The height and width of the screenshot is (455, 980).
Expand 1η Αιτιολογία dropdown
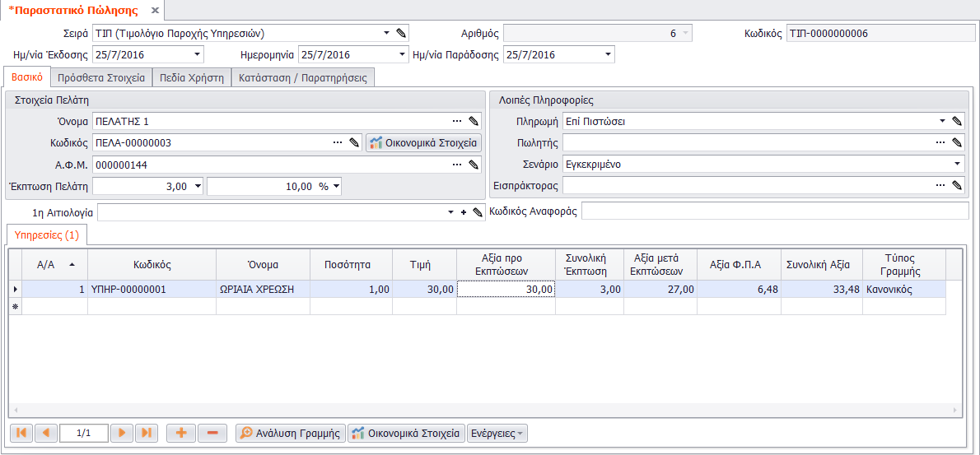[x=451, y=213]
